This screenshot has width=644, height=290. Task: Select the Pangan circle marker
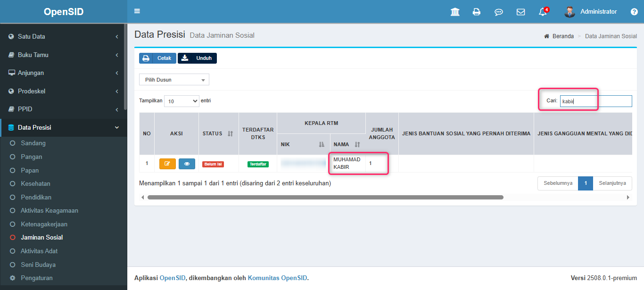[x=12, y=157]
